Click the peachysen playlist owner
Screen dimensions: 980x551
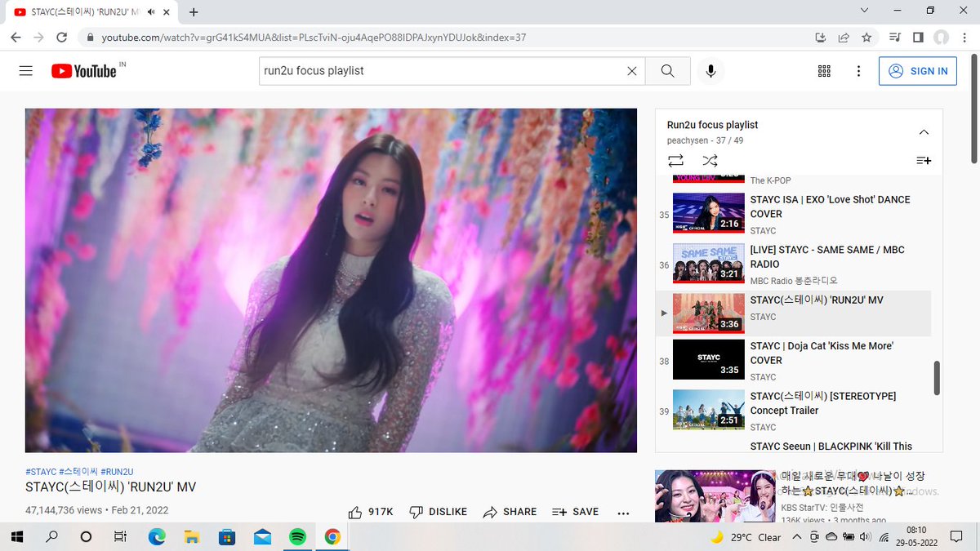(688, 140)
